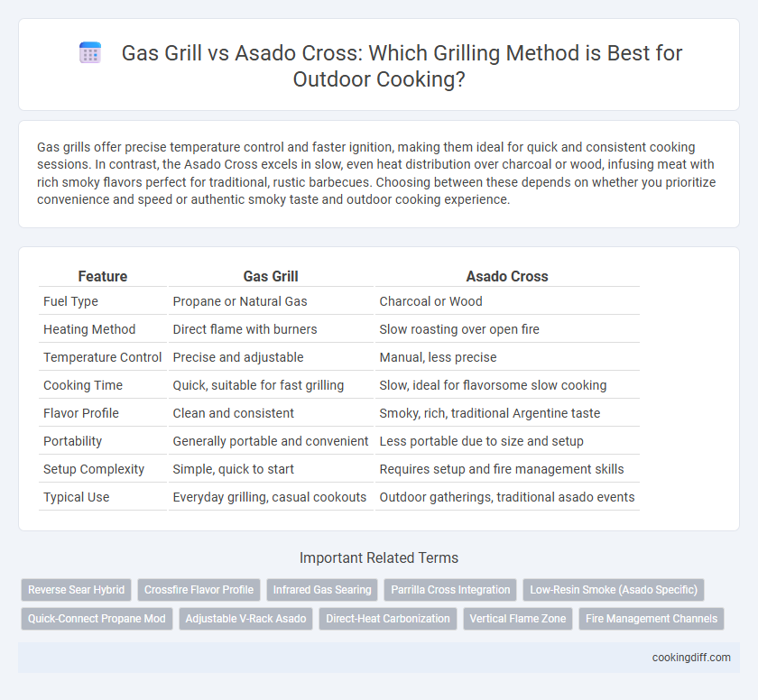Select the Adjustable V-Rack Asado tag
The width and height of the screenshot is (758, 700).
tap(245, 619)
